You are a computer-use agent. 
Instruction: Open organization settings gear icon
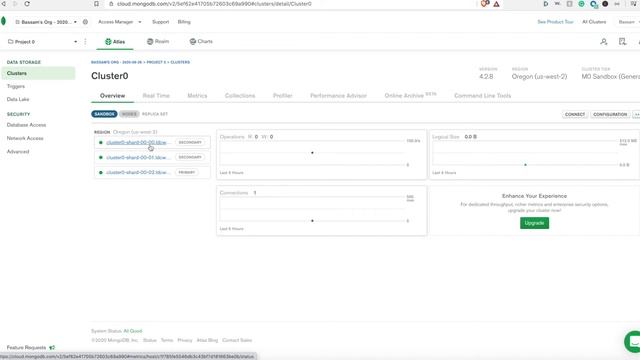[85, 22]
